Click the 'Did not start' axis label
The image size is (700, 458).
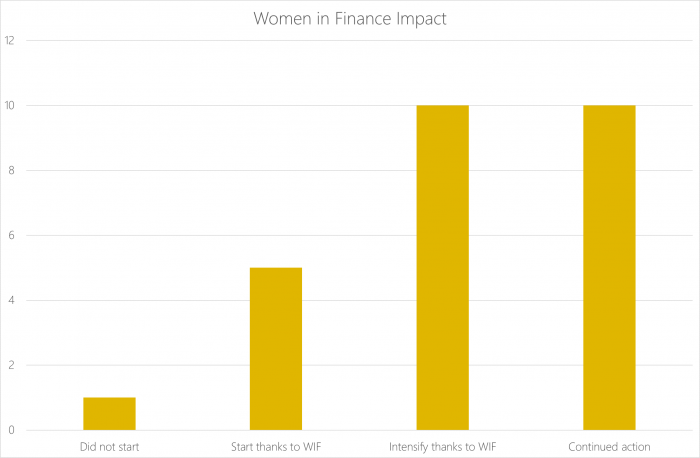point(109,446)
